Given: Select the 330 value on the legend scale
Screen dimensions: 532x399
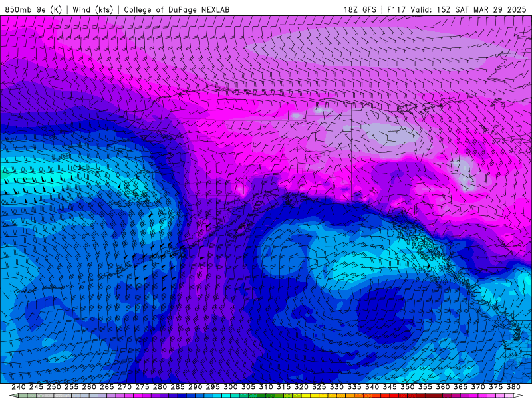Looking at the screenshot, I should click(x=336, y=387).
